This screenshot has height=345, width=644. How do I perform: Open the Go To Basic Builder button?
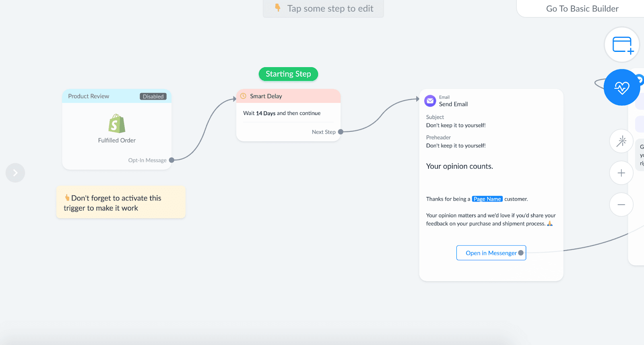pyautogui.click(x=582, y=8)
